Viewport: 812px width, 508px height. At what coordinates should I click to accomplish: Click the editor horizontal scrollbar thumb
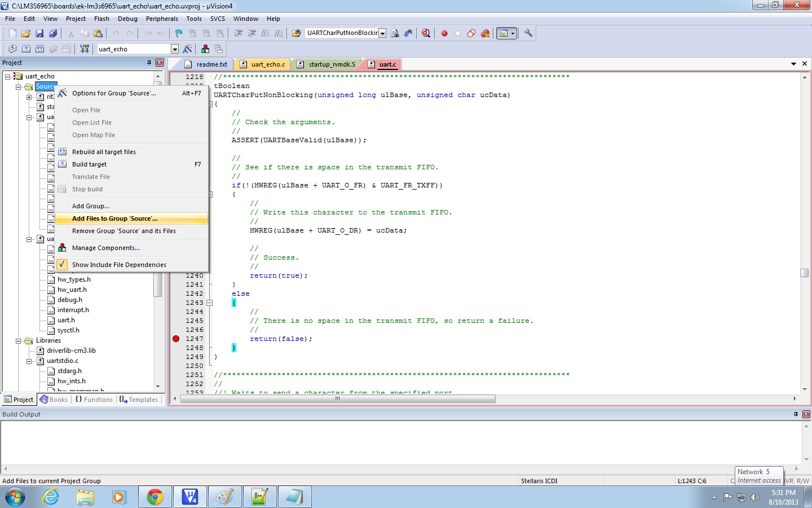[x=338, y=399]
